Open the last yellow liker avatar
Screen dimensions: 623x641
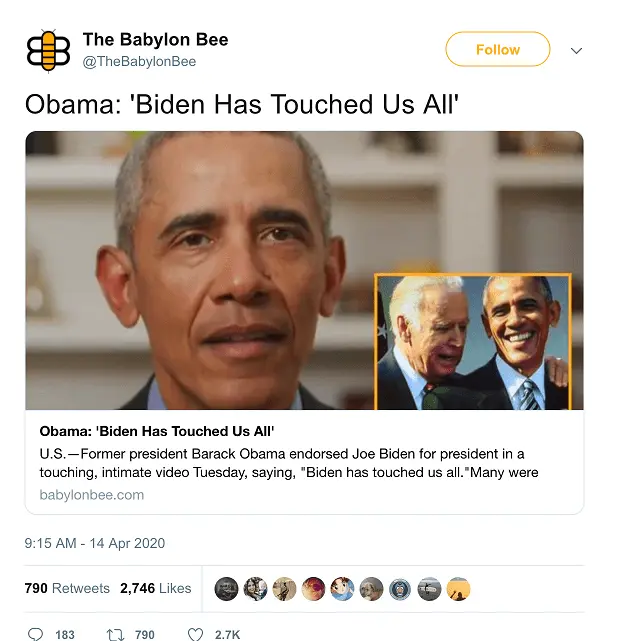tap(458, 589)
